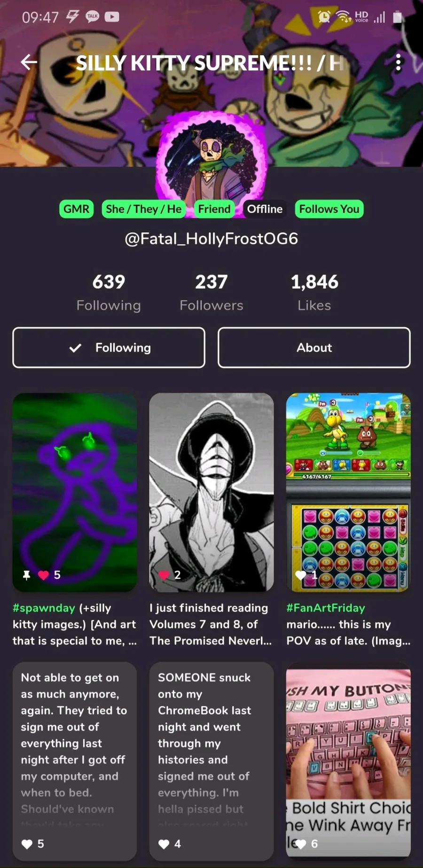View the 639 Following list
The image size is (423, 868).
click(x=109, y=293)
